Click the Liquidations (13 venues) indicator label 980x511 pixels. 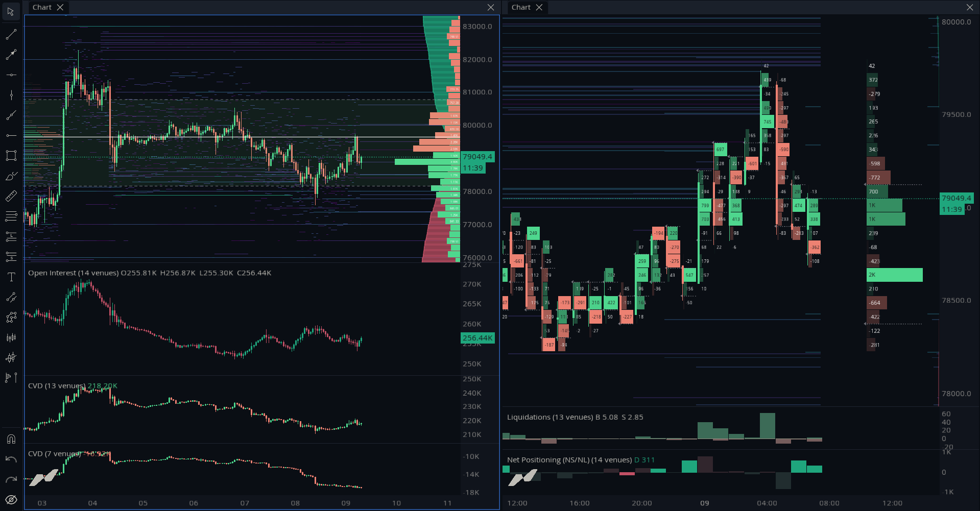(550, 417)
